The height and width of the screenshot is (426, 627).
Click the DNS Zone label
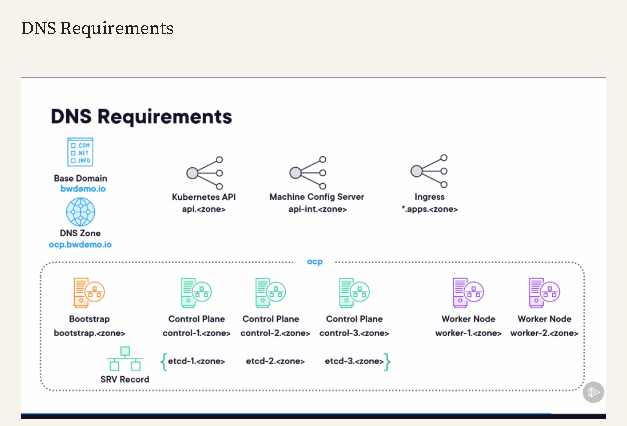pos(80,233)
